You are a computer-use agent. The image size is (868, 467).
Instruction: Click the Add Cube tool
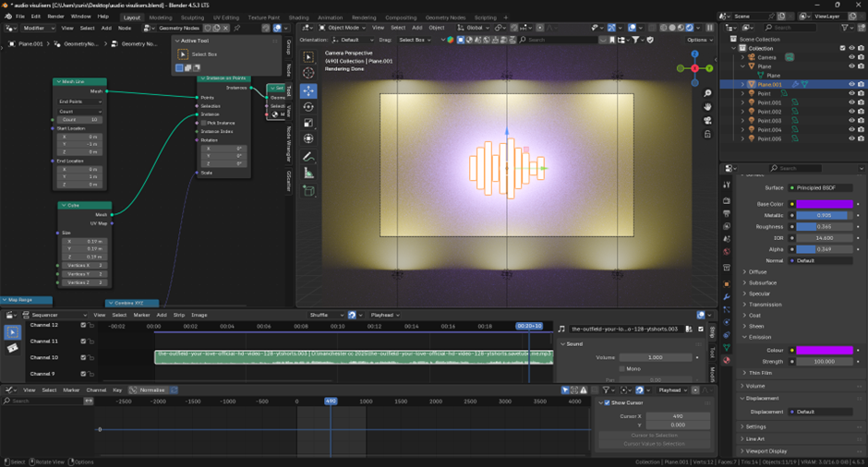(308, 191)
